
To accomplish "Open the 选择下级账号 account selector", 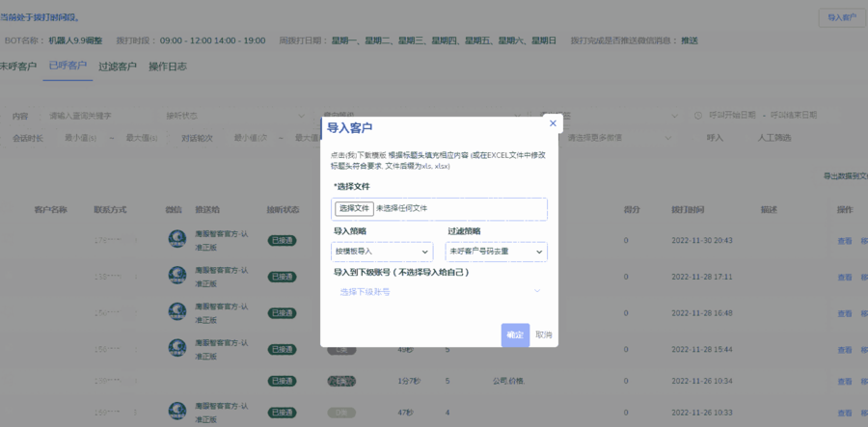I will pos(440,291).
